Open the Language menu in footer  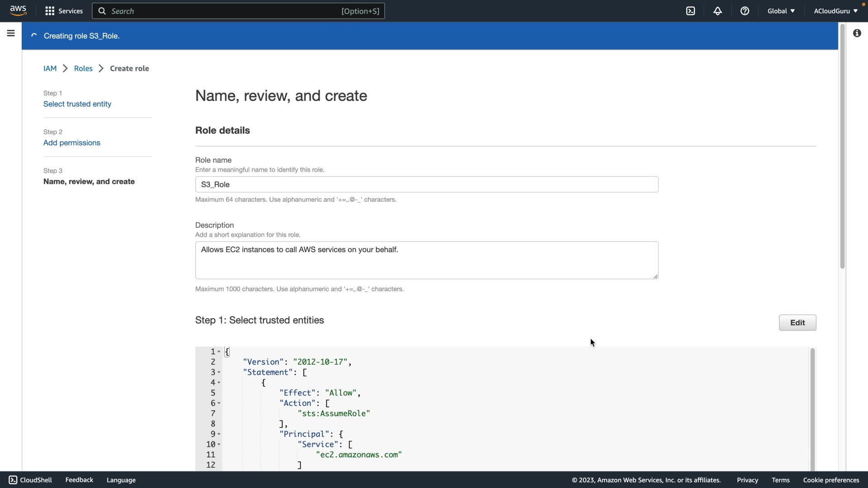(x=121, y=480)
